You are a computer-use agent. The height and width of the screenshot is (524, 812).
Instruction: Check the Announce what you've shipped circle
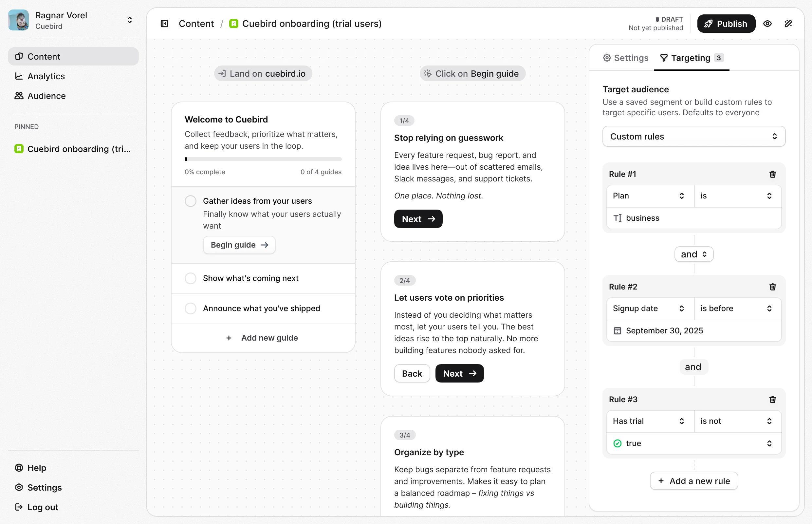tap(191, 308)
